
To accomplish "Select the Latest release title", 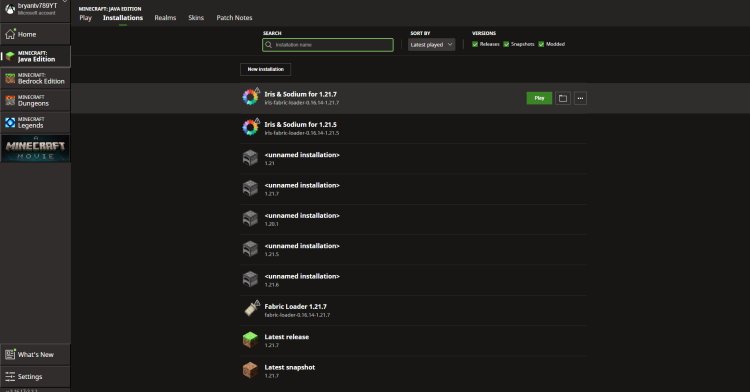I will pos(287,337).
